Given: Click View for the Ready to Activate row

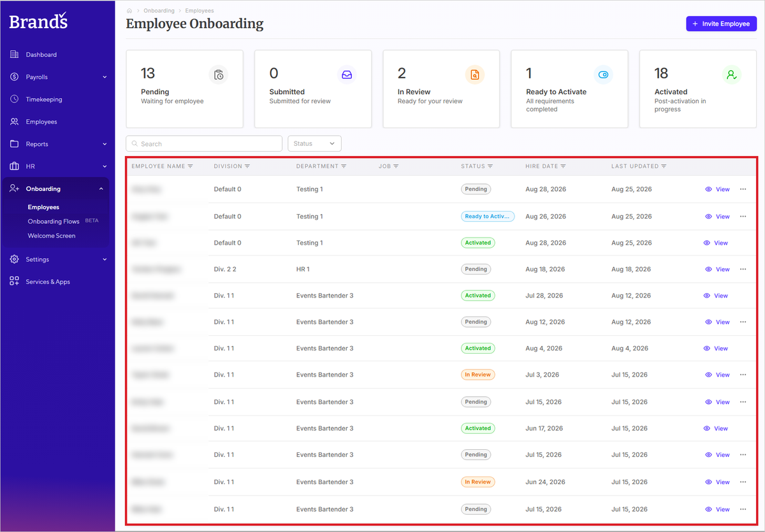Looking at the screenshot, I should point(717,217).
